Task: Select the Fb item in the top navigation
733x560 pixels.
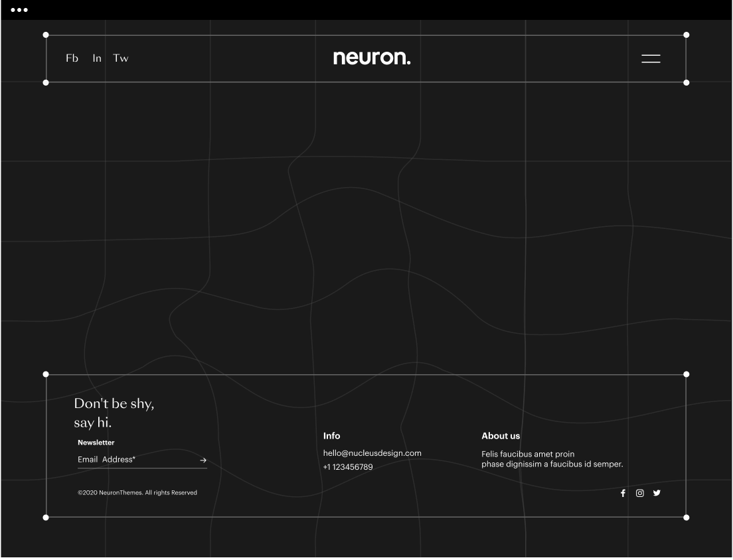Action: (x=71, y=58)
